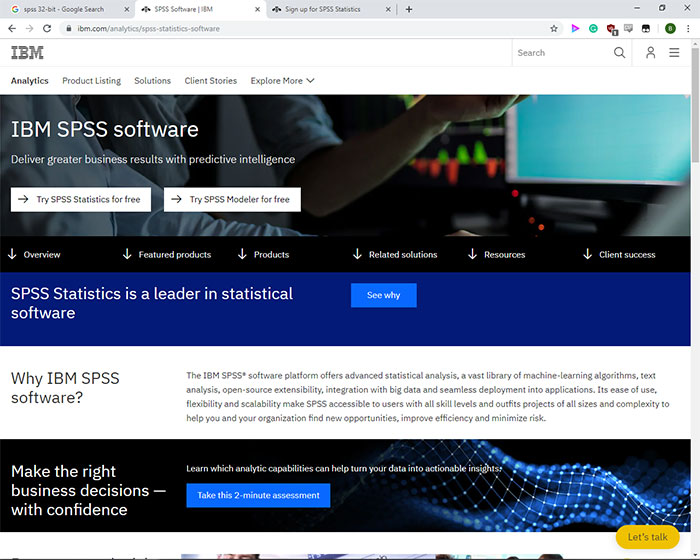Open the Chrome profile avatar

click(x=670, y=29)
